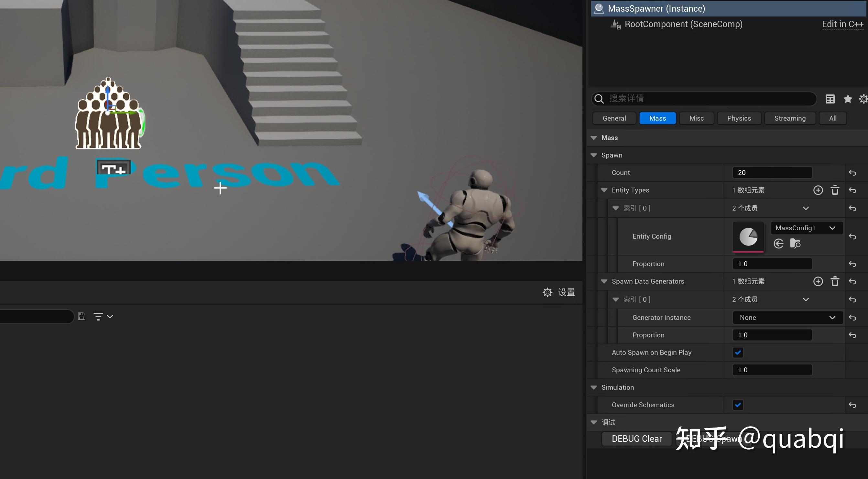Click save icon next to filter field
Screen dimensions: 868x479
point(81,316)
